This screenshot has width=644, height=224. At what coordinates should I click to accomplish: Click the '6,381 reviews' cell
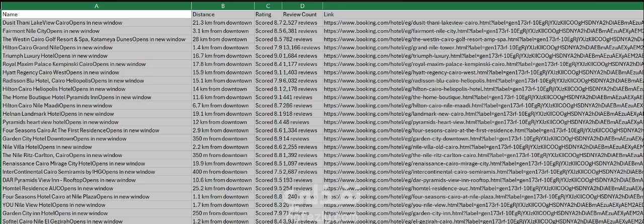(x=302, y=31)
